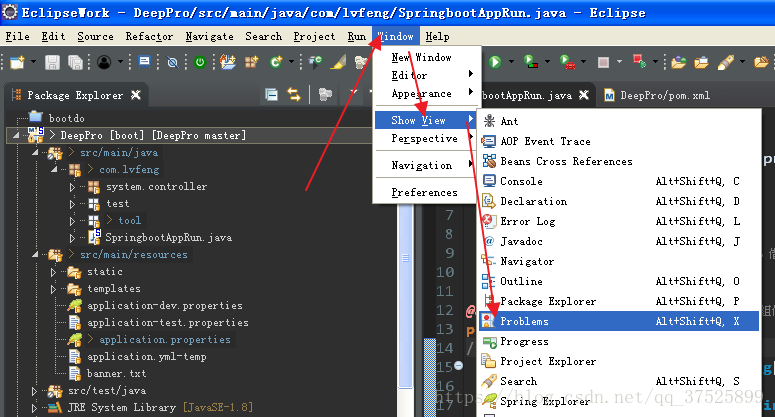
Task: Select Problems in Show View submenu
Action: (x=619, y=321)
